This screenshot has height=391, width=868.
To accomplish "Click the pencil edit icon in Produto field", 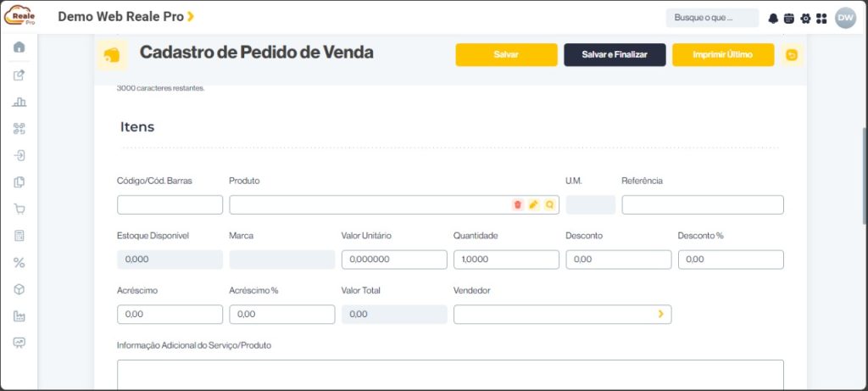I will point(534,204).
